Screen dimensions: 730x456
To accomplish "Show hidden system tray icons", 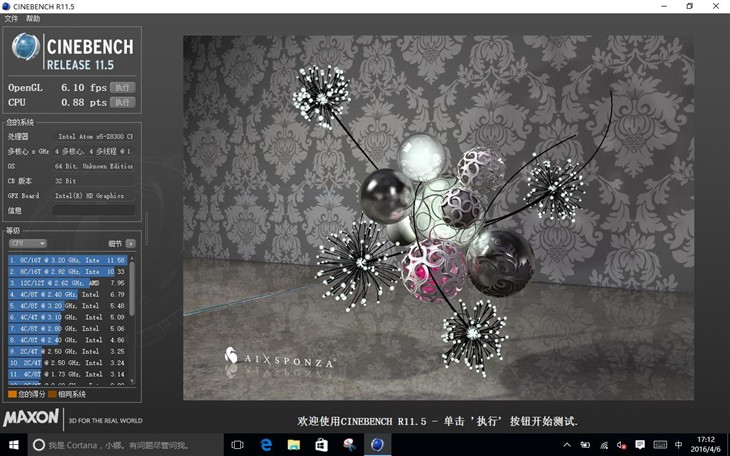I will 567,445.
